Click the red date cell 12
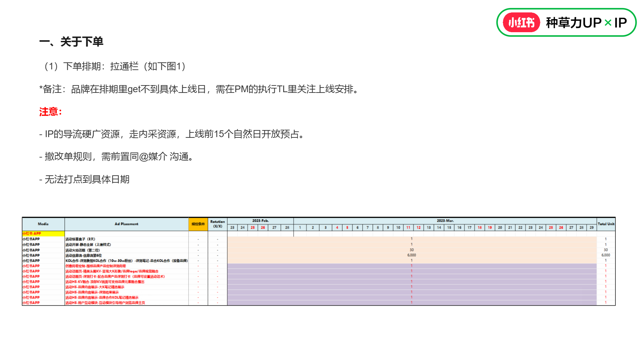 (419, 228)
